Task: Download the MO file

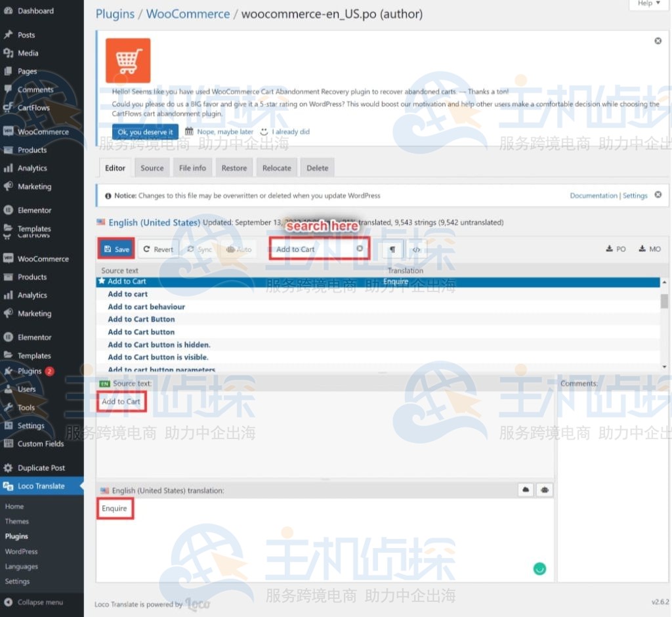Action: pos(649,249)
